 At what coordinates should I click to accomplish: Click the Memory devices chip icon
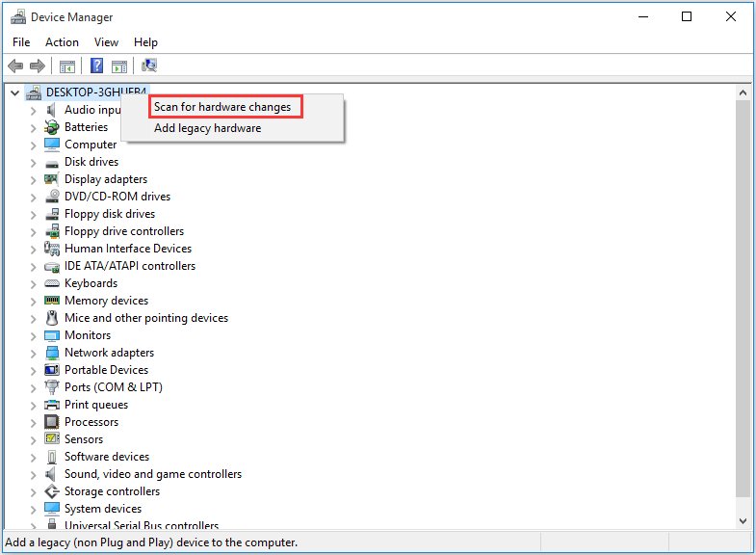(x=52, y=301)
